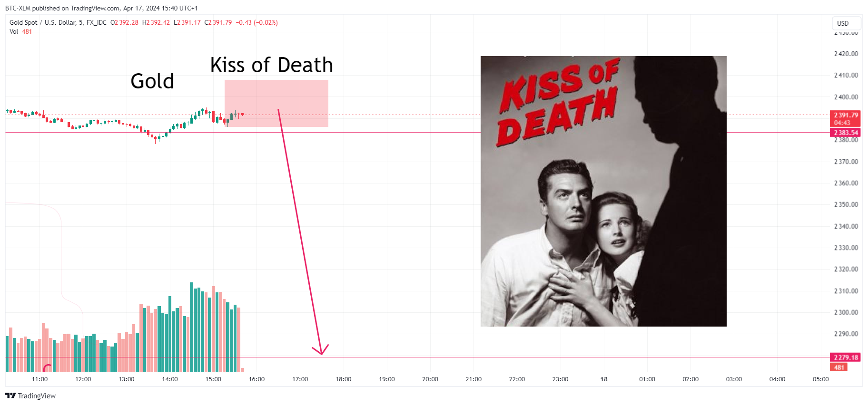
Task: Click the 14:00 time axis label
Action: pyautogui.click(x=170, y=379)
